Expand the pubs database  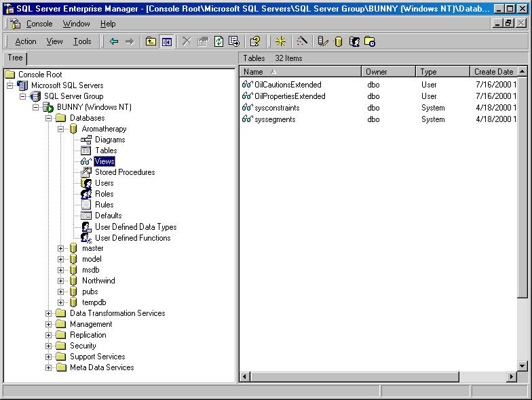click(x=61, y=292)
